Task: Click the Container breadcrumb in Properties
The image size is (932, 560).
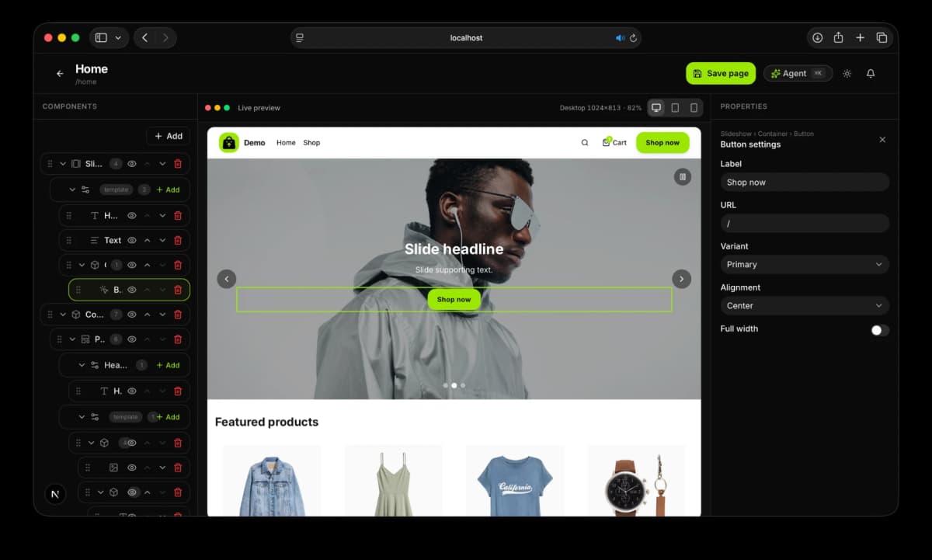Action: point(773,134)
